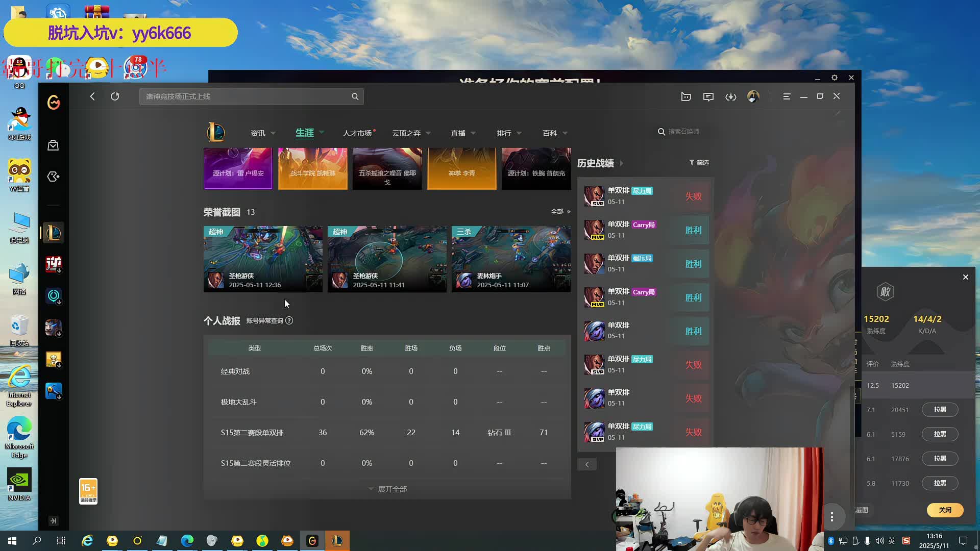This screenshot has height=551, width=980.
Task: Open the game tag icon in sidebar
Action: click(x=53, y=177)
